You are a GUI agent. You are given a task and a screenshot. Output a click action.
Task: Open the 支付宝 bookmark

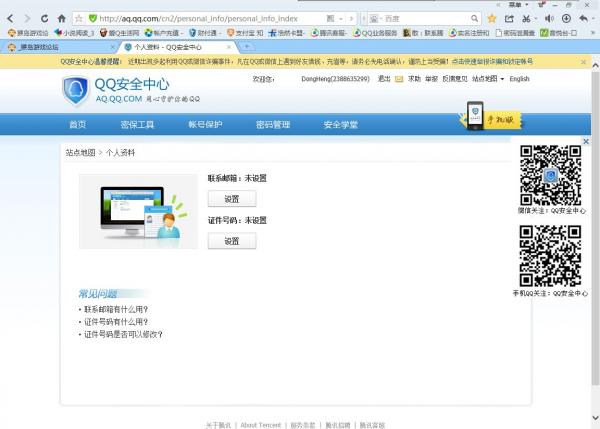(x=245, y=33)
